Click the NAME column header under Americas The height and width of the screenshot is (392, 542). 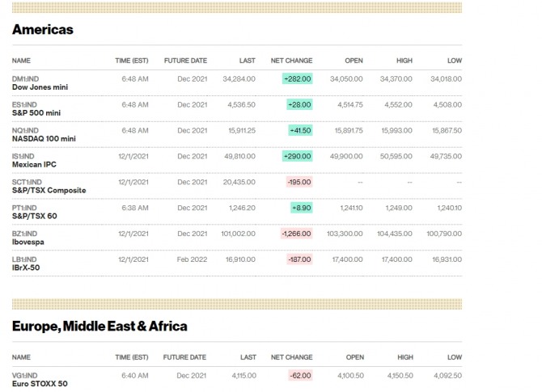pos(22,61)
